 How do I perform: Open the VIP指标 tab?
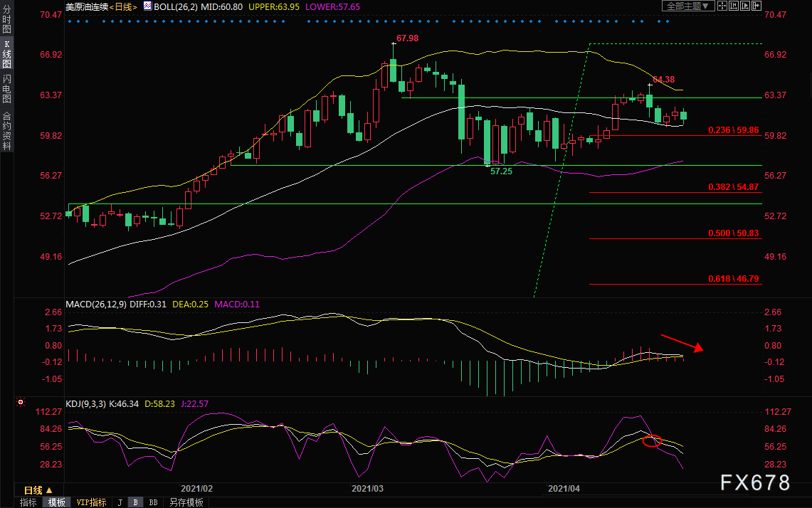coord(91,502)
